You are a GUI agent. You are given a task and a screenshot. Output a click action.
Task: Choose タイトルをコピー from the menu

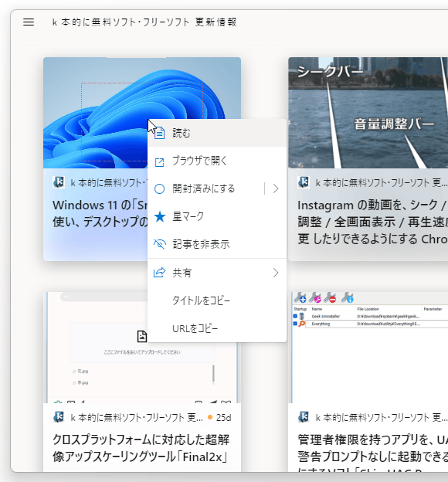[217, 300]
